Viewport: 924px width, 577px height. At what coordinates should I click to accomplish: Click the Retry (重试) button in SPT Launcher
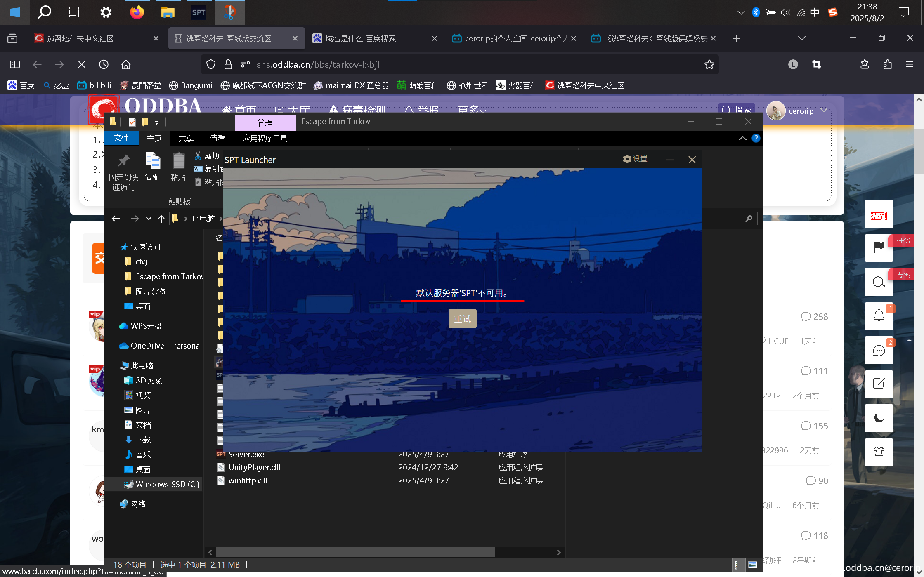pos(462,319)
